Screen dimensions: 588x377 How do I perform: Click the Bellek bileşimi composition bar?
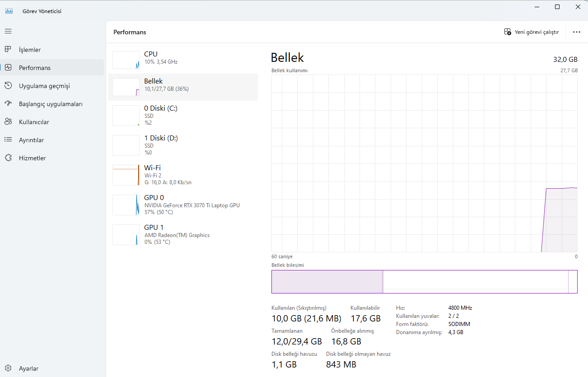[424, 282]
